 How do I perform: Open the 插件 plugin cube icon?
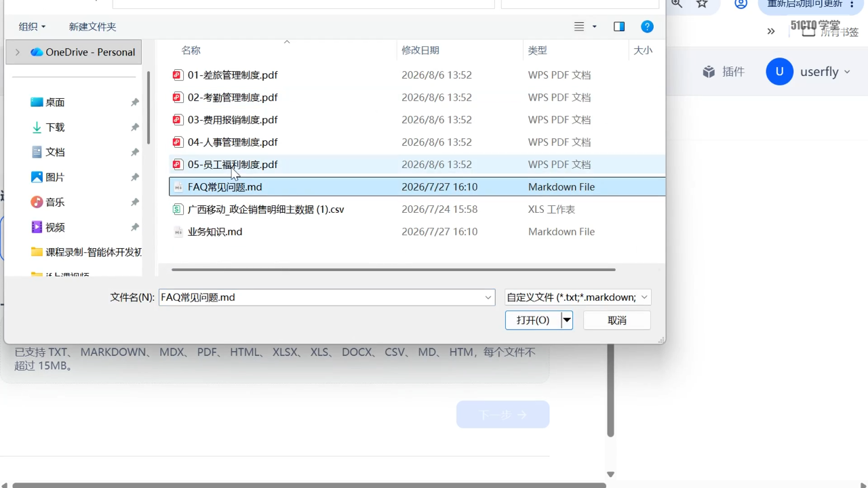(709, 72)
